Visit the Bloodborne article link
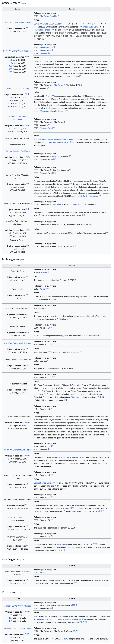Viewport: 114px width, 644px height. pyautogui.click(x=45, y=111)
